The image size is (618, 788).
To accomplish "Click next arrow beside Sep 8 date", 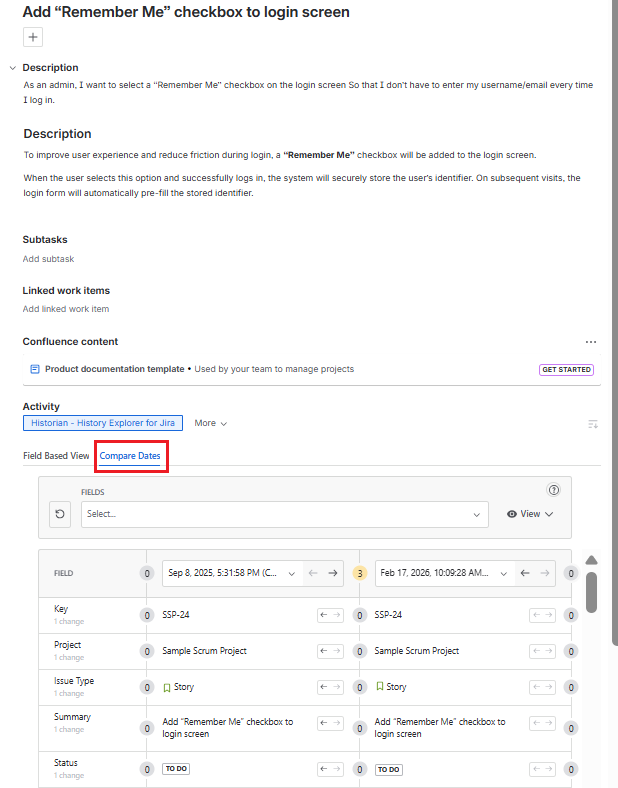I will click(x=333, y=574).
